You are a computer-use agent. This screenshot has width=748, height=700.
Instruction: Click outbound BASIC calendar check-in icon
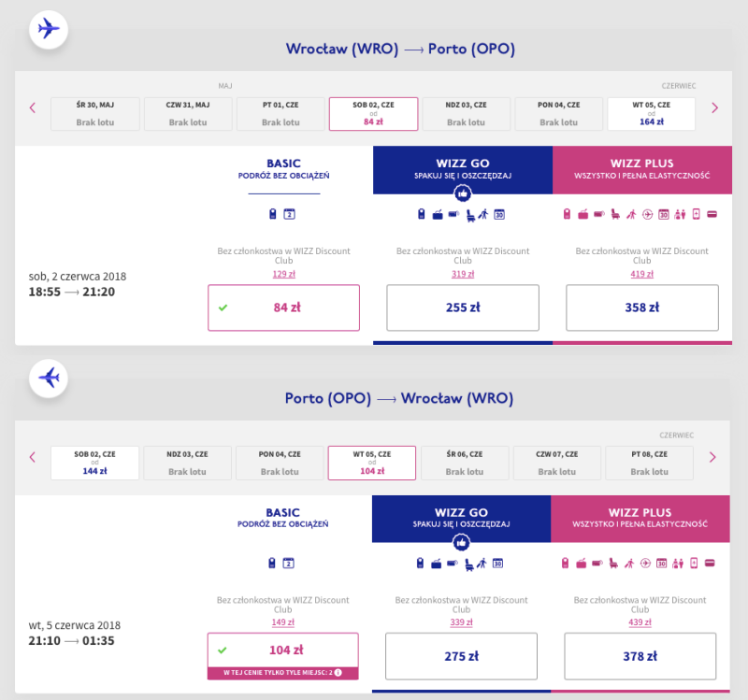289,214
